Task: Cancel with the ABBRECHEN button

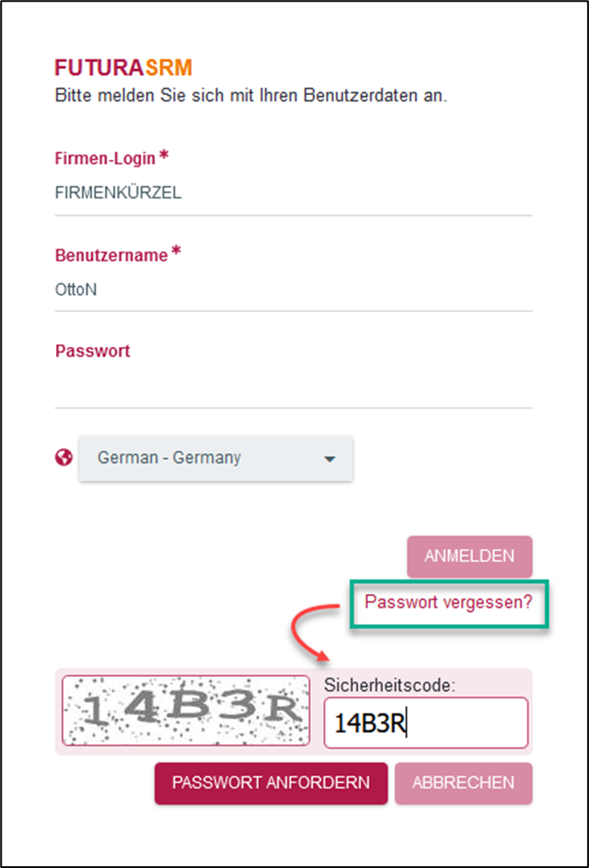Action: click(463, 782)
